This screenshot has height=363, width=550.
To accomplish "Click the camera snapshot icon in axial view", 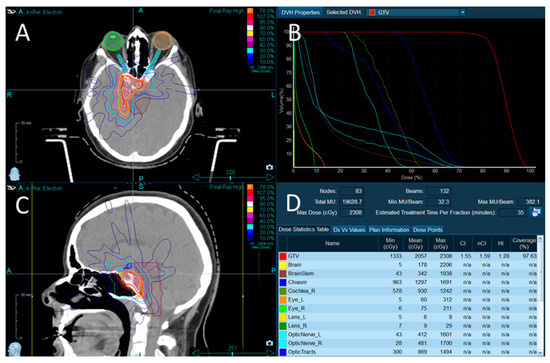I will click(x=269, y=167).
